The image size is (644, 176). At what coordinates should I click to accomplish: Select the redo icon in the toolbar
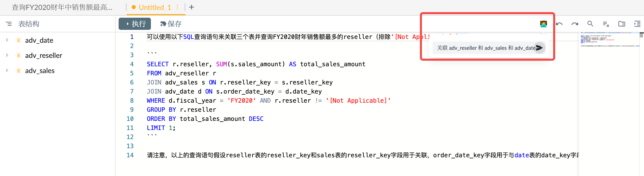pyautogui.click(x=575, y=24)
